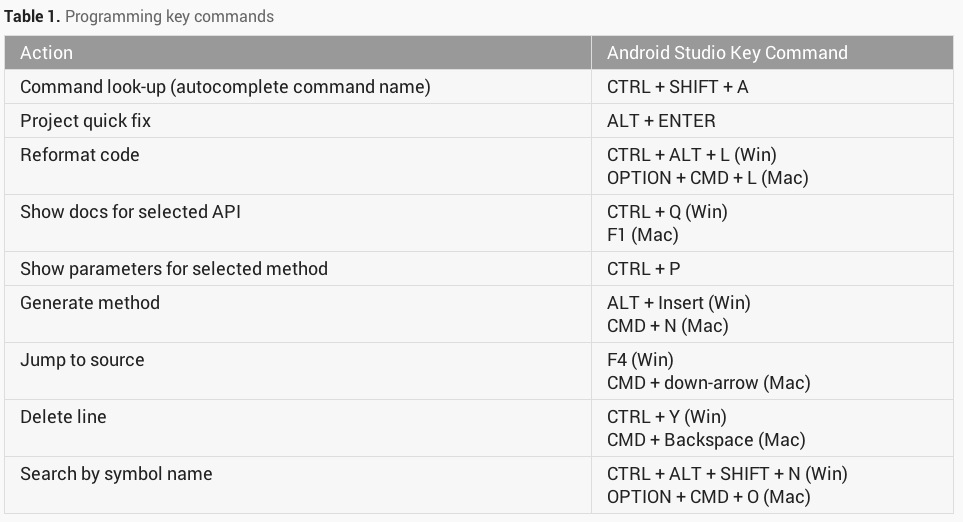
Task: Click the 'Android Studio Key Command' header
Action: click(727, 53)
